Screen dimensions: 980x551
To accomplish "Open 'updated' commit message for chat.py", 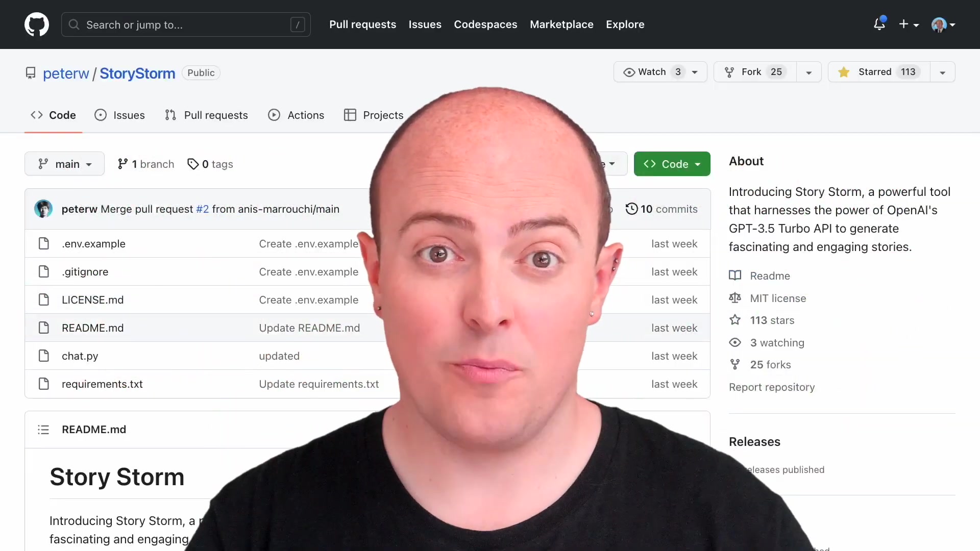I will click(279, 356).
